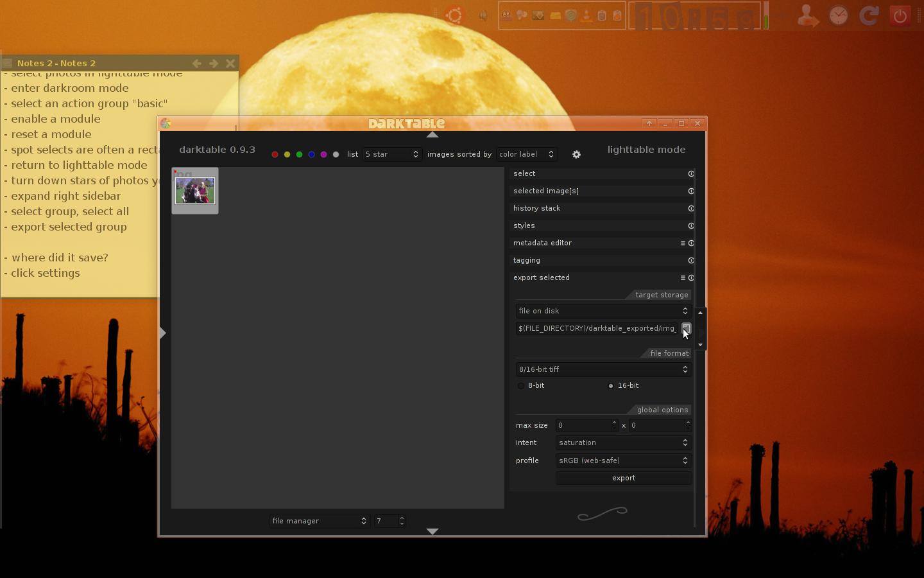Select the photo thumbnail in lighttable

click(x=195, y=191)
